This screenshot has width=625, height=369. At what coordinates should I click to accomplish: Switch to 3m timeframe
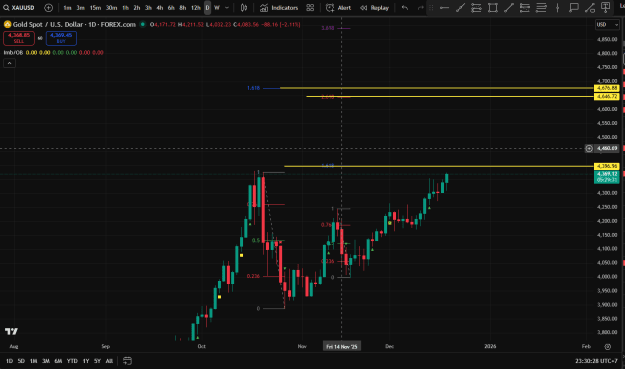pyautogui.click(x=80, y=8)
